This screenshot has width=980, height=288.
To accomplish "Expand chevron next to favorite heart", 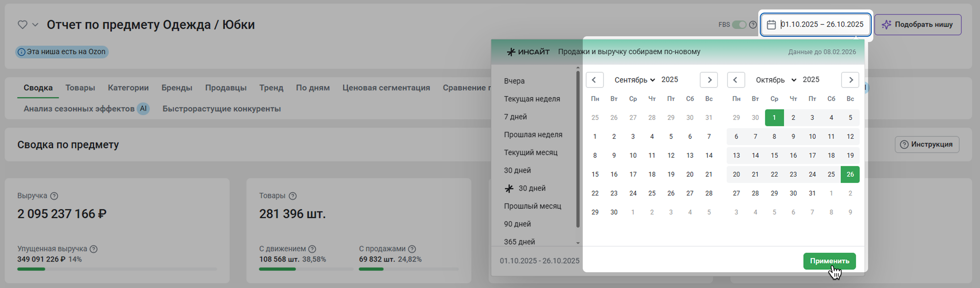I will (x=35, y=25).
